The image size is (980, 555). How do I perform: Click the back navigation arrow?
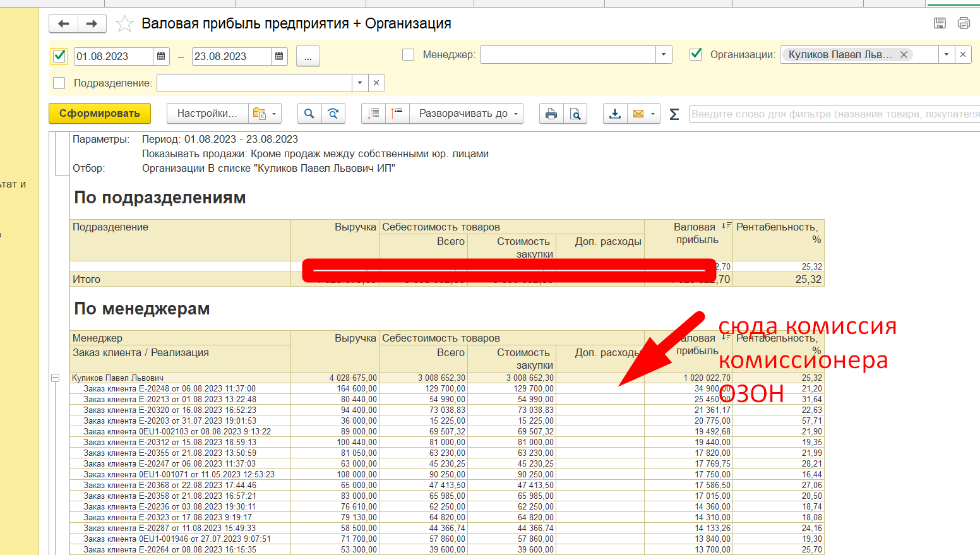63,24
